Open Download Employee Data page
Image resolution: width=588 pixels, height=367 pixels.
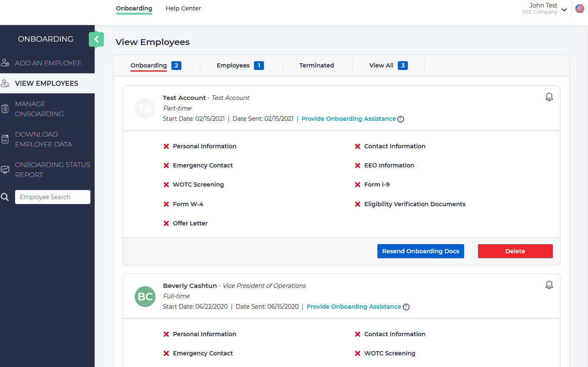(43, 139)
